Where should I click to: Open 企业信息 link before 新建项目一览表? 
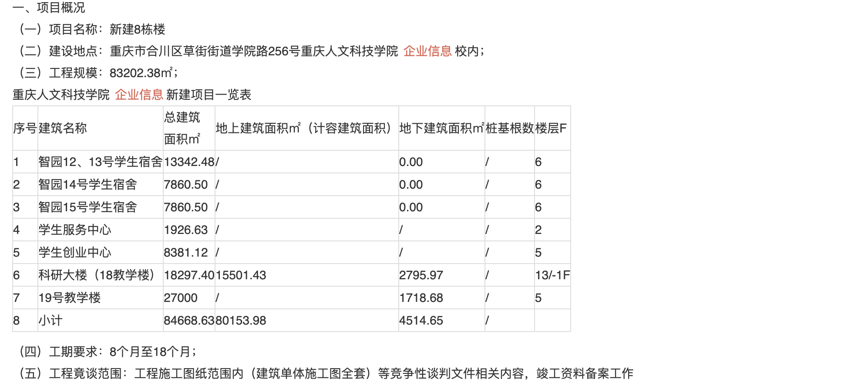[139, 95]
